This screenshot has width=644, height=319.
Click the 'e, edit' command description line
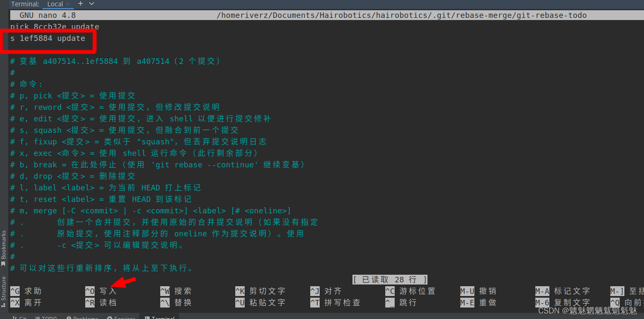pos(141,119)
